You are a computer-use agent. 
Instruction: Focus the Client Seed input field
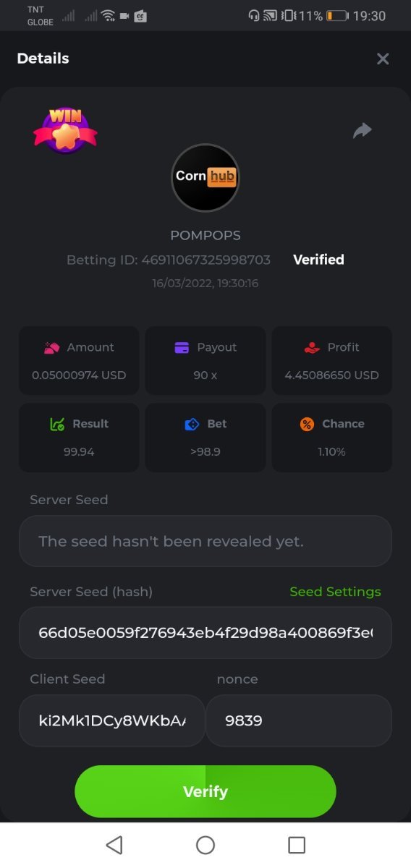pyautogui.click(x=112, y=720)
